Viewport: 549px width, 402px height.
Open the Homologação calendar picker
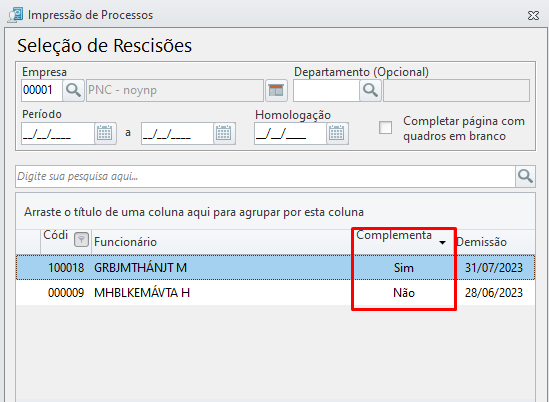337,133
